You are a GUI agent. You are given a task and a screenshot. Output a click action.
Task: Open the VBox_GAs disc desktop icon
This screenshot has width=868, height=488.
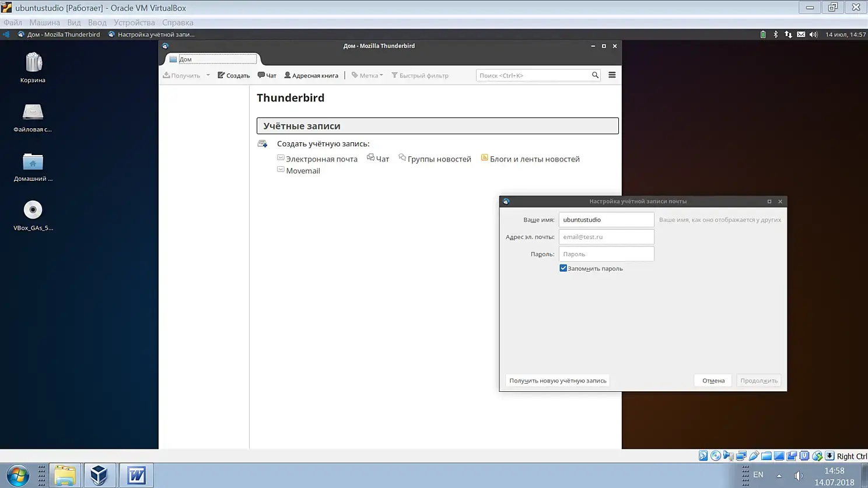pyautogui.click(x=33, y=210)
